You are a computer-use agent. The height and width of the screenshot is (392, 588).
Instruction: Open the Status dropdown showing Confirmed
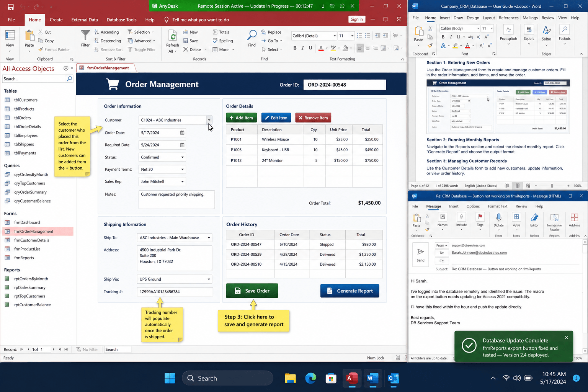tap(182, 157)
